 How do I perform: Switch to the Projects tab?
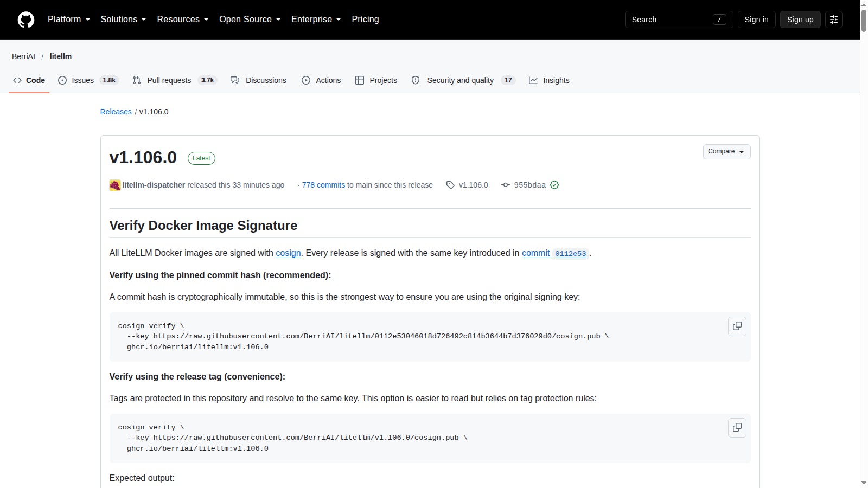(376, 80)
